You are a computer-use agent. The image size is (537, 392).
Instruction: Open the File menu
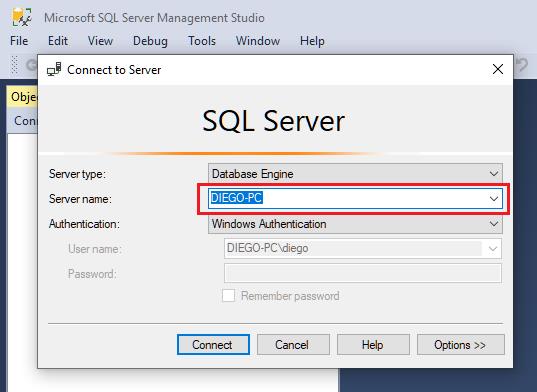point(19,41)
